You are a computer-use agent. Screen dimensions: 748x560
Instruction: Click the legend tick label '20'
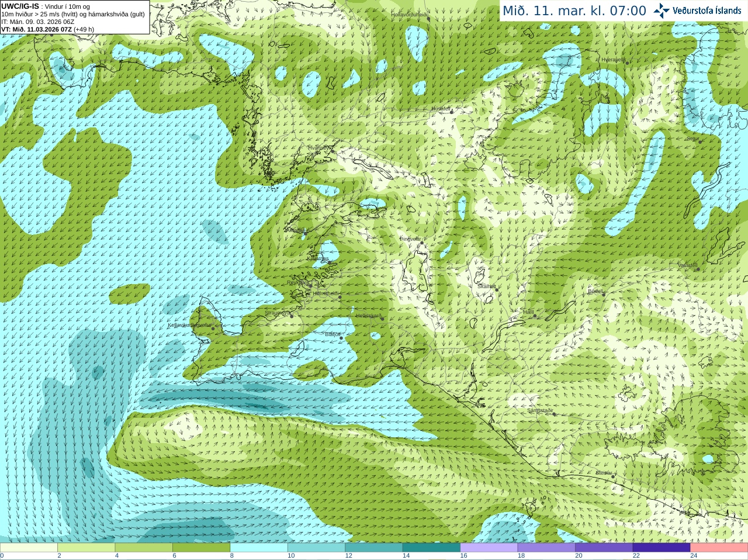(x=579, y=556)
